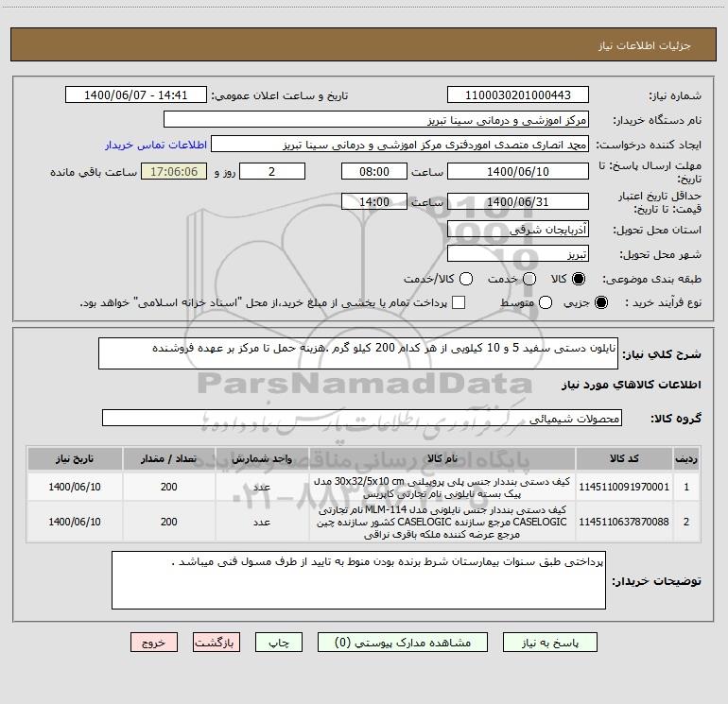The height and width of the screenshot is (704, 728).
Task: Click the بازگشت back button
Action: click(217, 643)
